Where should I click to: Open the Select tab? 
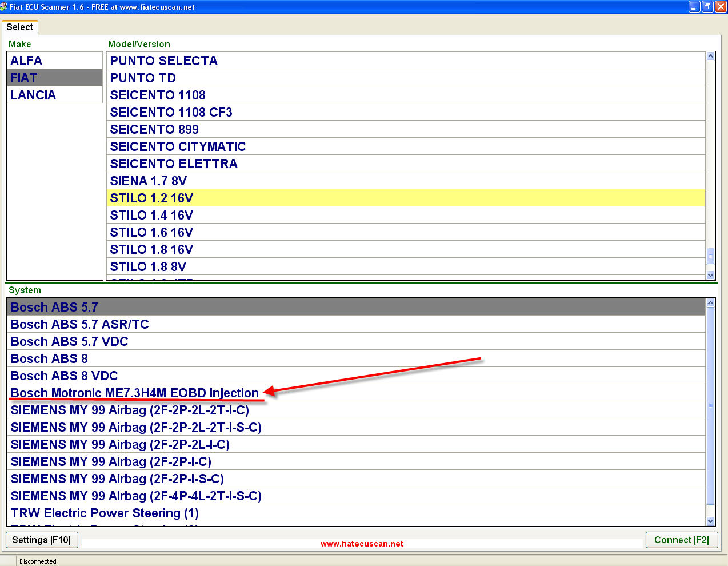pos(20,27)
